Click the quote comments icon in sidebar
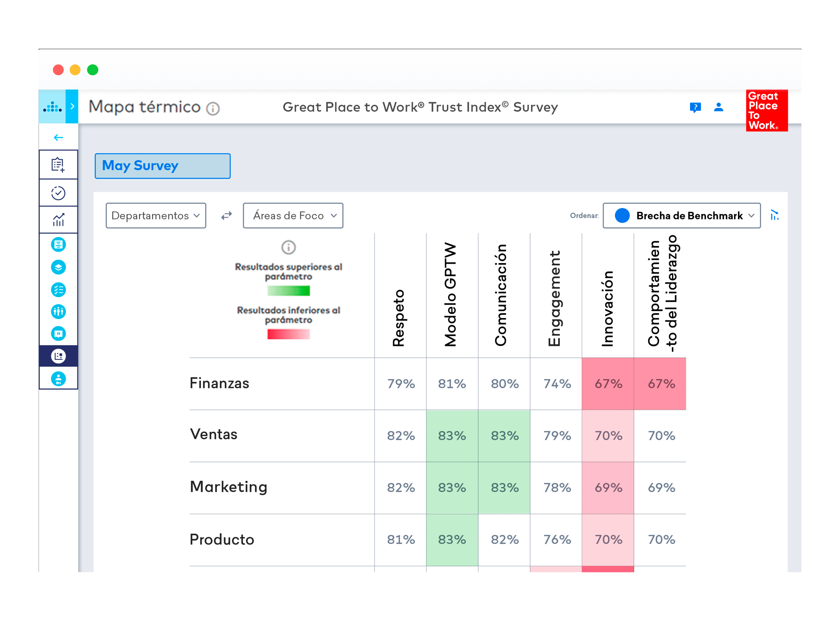Screen dimensions: 840x622 click(x=58, y=334)
